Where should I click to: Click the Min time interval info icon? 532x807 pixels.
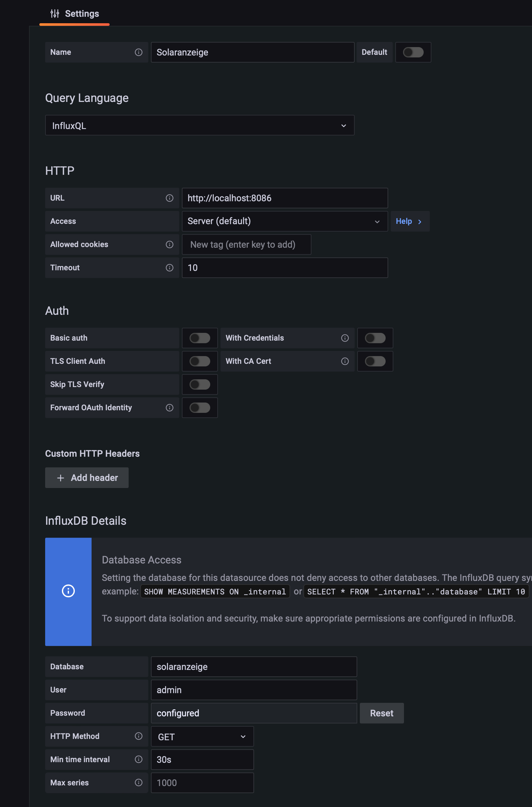138,759
